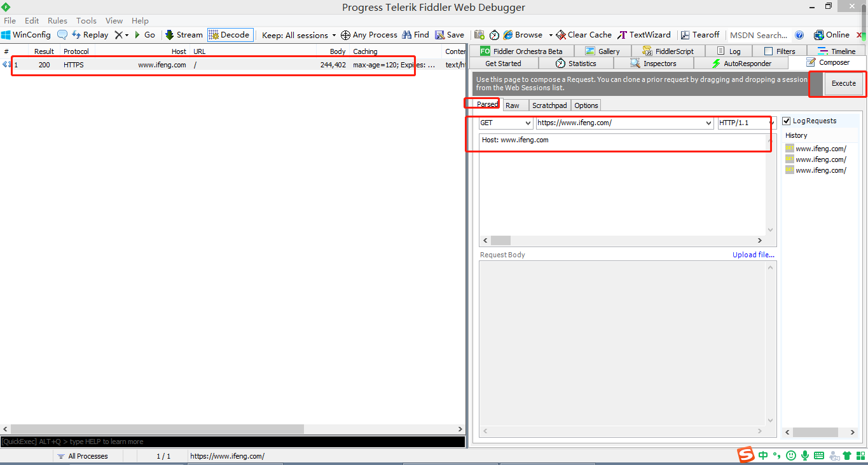Screen dimensions: 868x465
Task: Click the comment speech bubble icon
Action: [62, 35]
